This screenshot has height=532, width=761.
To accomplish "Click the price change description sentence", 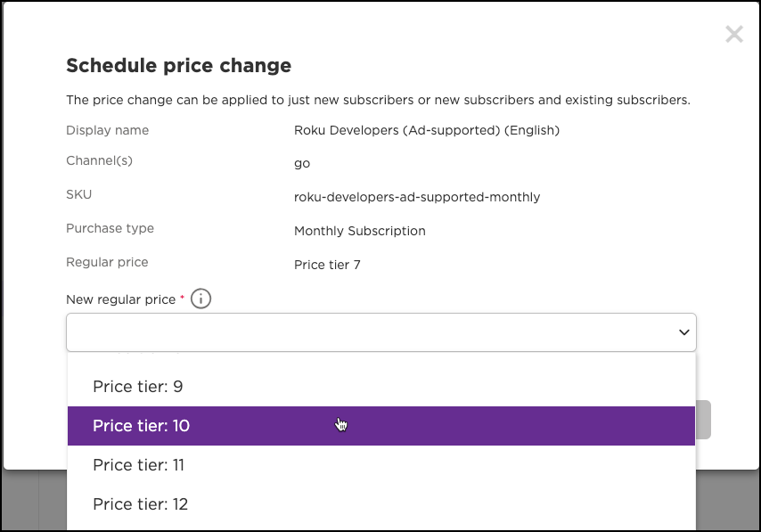I will (x=378, y=100).
